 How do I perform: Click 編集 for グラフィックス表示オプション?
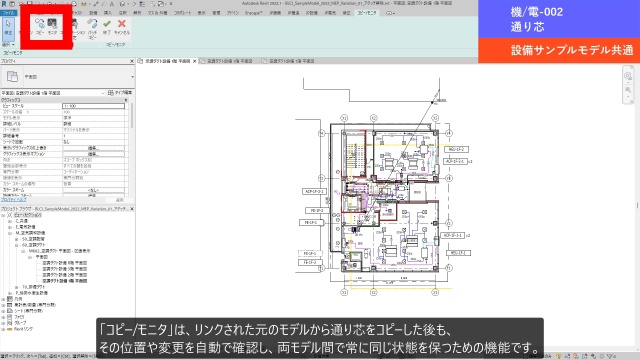click(x=93, y=154)
